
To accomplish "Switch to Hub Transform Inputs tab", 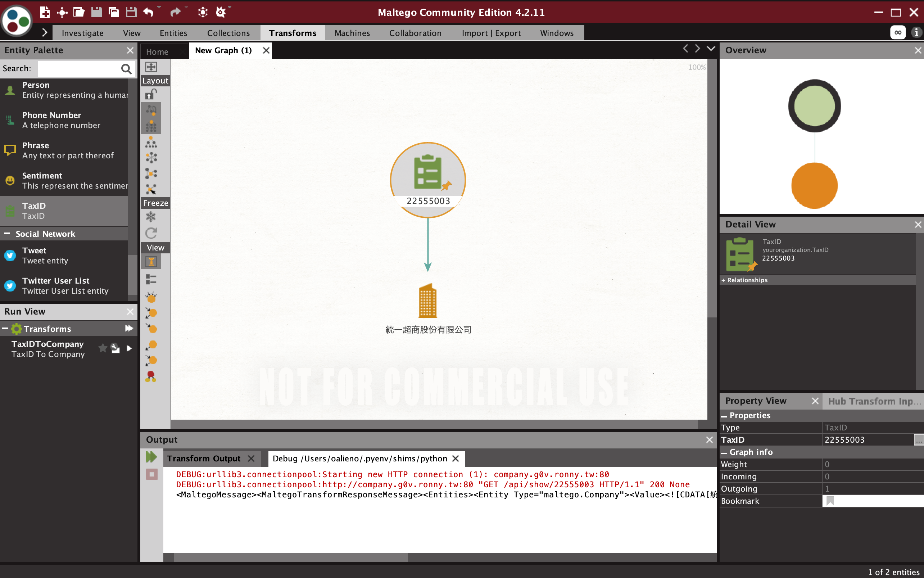I will coord(874,401).
